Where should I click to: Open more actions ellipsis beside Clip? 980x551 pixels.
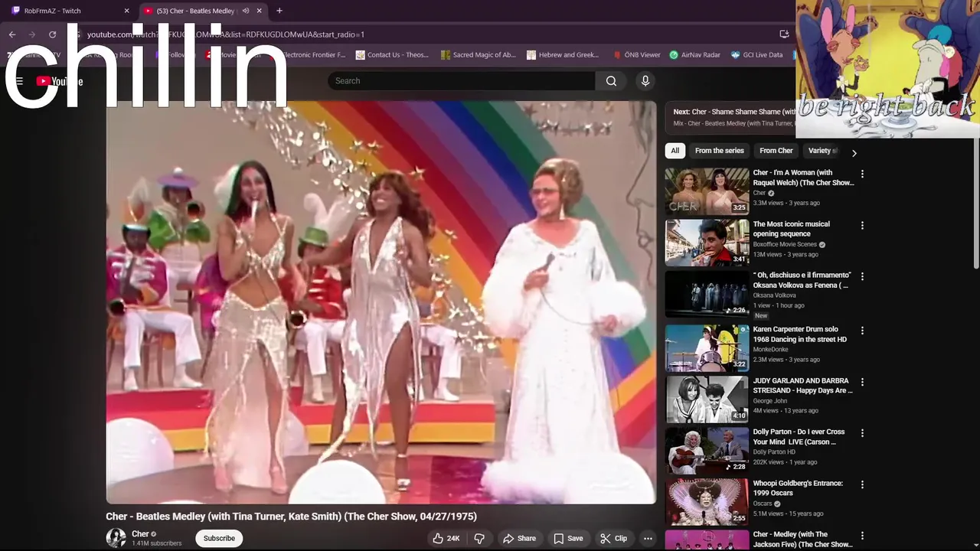[648, 539]
